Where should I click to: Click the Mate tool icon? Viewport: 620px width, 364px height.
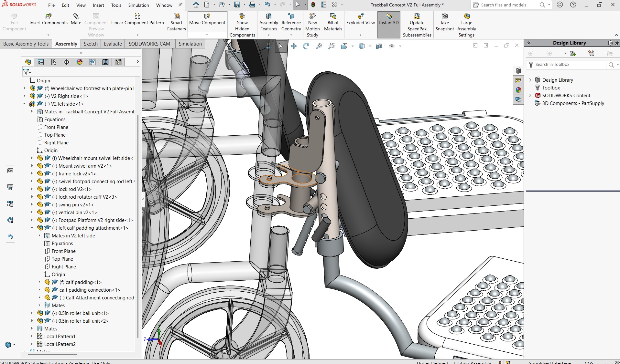pyautogui.click(x=76, y=16)
